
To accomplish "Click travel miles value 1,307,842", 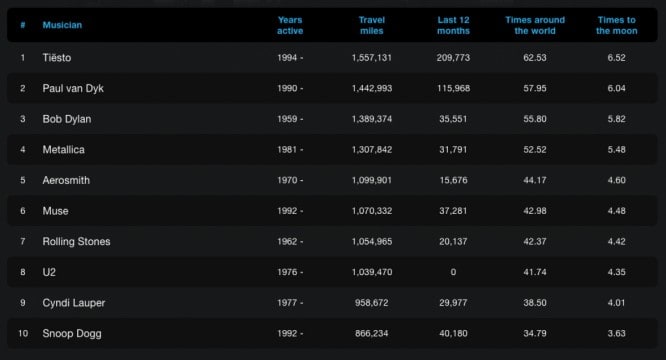I will click(x=372, y=149).
